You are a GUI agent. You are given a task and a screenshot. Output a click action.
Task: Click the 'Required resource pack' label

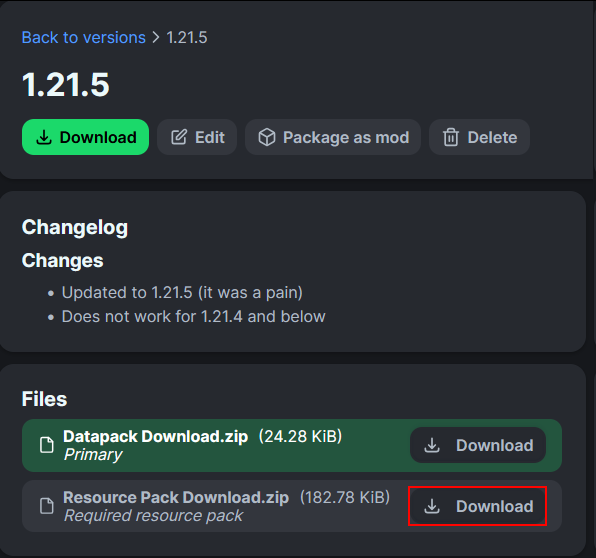pyautogui.click(x=153, y=516)
